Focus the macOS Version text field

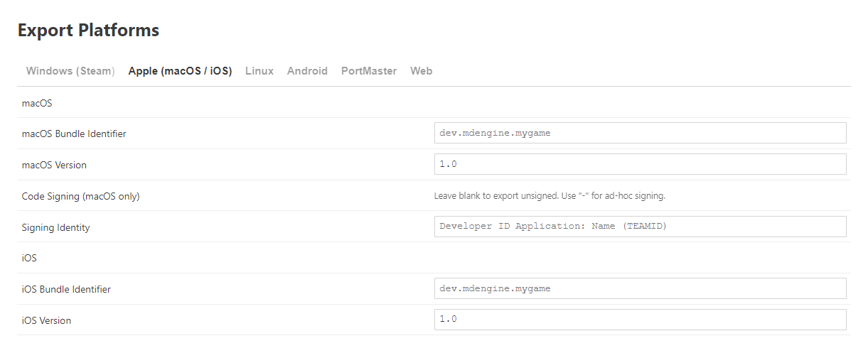(640, 164)
